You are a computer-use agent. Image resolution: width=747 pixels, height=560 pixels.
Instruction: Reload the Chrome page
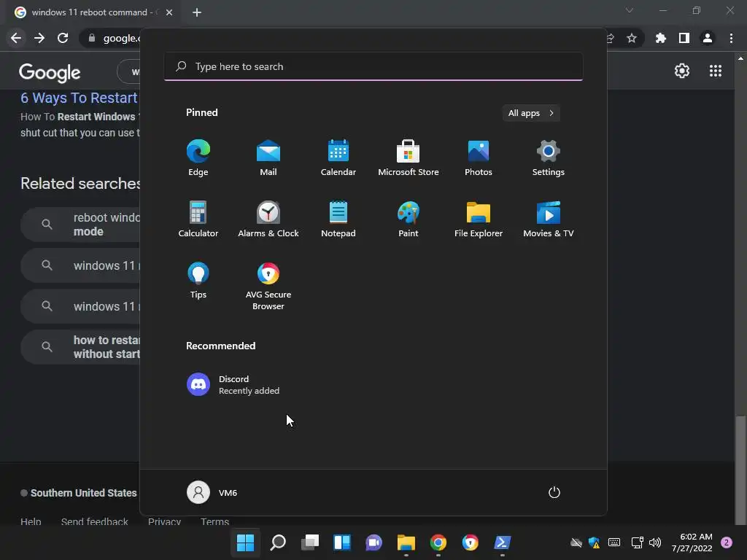tap(63, 38)
